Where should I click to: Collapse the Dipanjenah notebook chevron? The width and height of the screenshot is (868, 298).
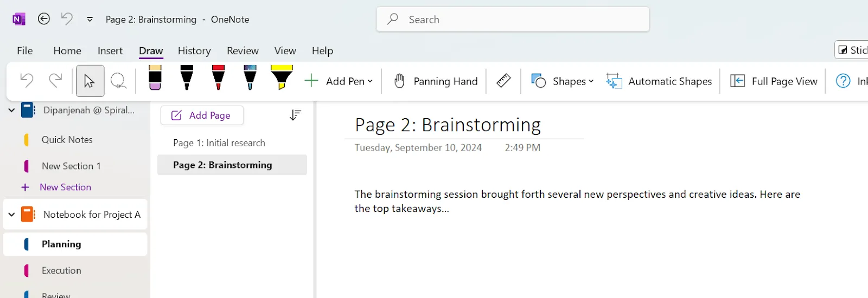tap(11, 110)
